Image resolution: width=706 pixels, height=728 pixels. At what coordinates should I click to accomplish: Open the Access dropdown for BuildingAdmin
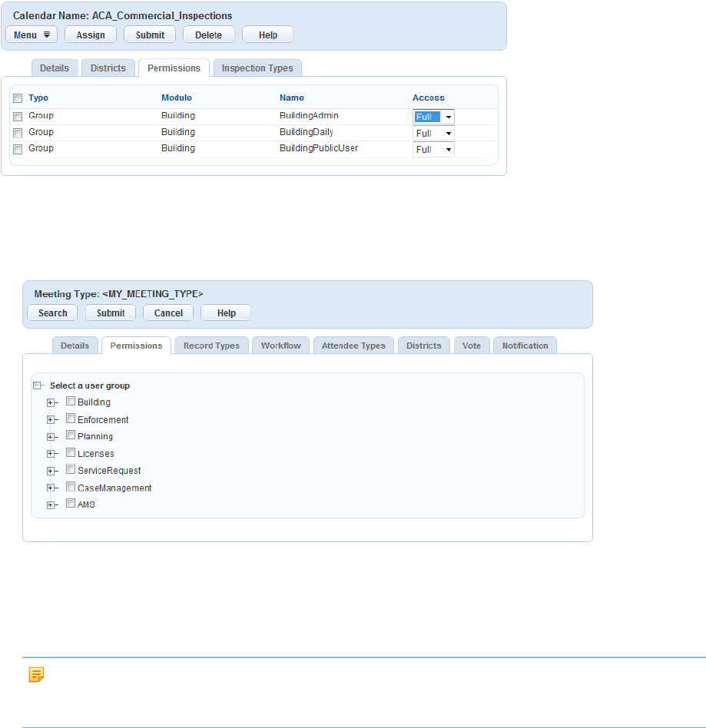coord(433,117)
